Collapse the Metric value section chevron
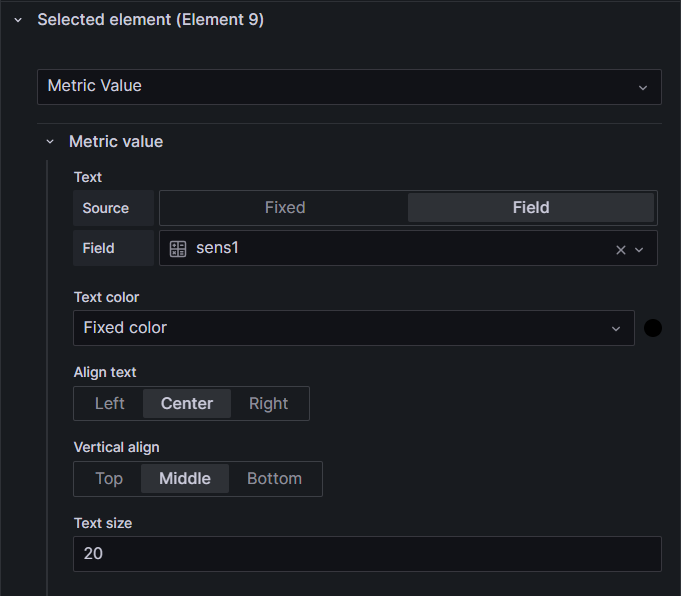The height and width of the screenshot is (596, 681). pos(50,142)
